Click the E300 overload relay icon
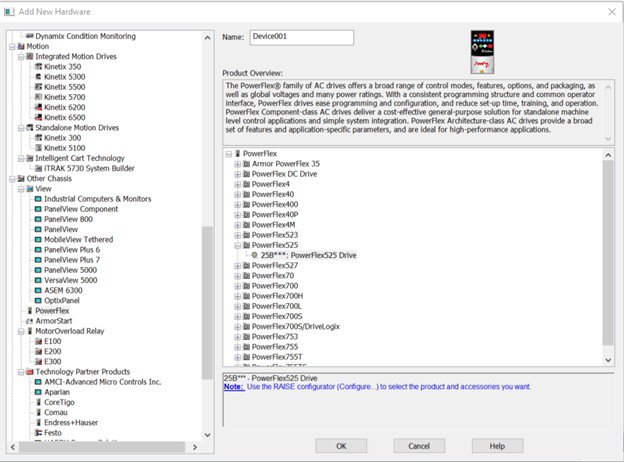 38,361
